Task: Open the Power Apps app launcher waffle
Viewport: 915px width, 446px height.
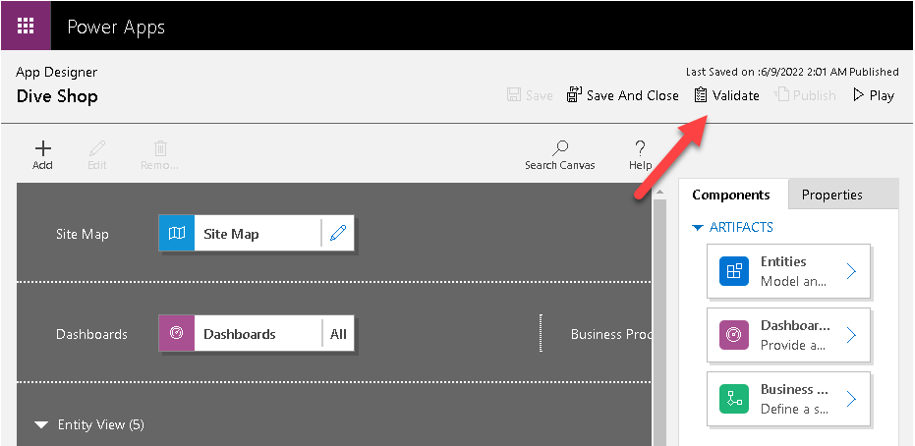Action: click(26, 26)
